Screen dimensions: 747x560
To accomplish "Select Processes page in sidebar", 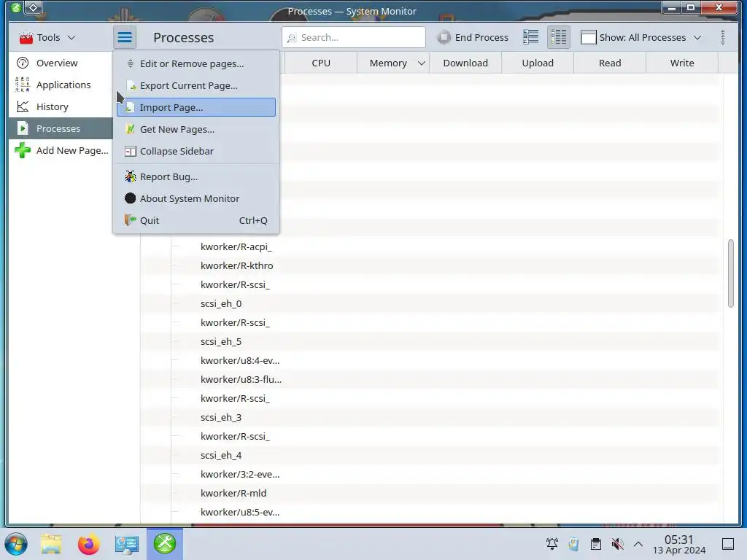I will [x=61, y=128].
